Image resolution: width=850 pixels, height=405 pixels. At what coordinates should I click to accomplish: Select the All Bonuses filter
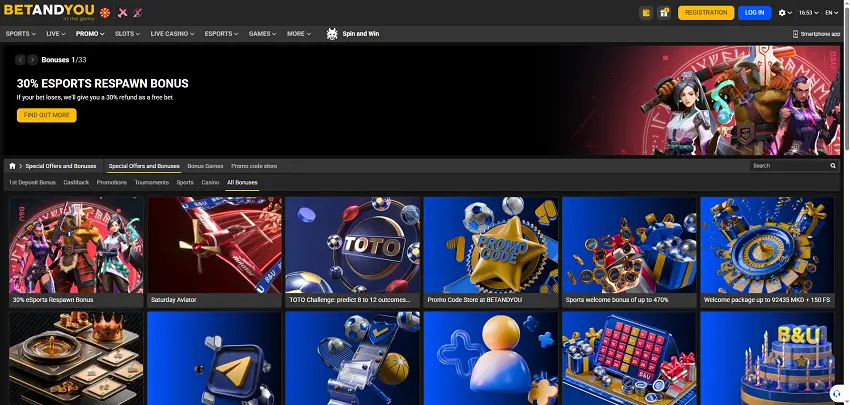click(242, 183)
